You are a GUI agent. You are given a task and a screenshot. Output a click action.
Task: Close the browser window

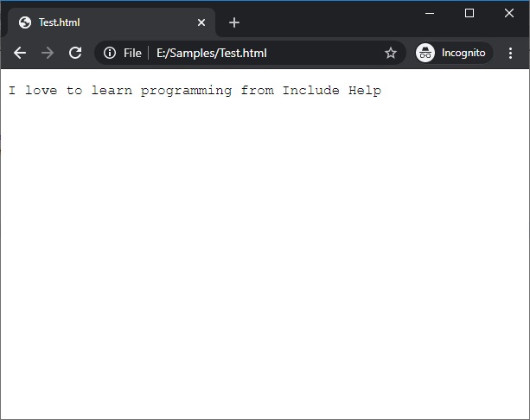[509, 13]
